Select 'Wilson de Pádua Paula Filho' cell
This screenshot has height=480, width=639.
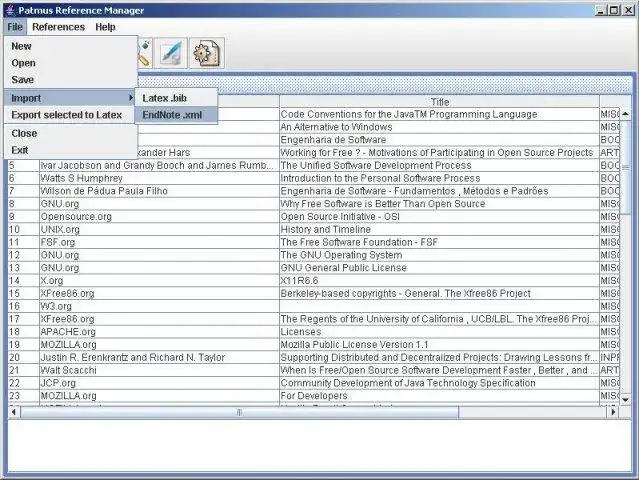click(x=159, y=191)
